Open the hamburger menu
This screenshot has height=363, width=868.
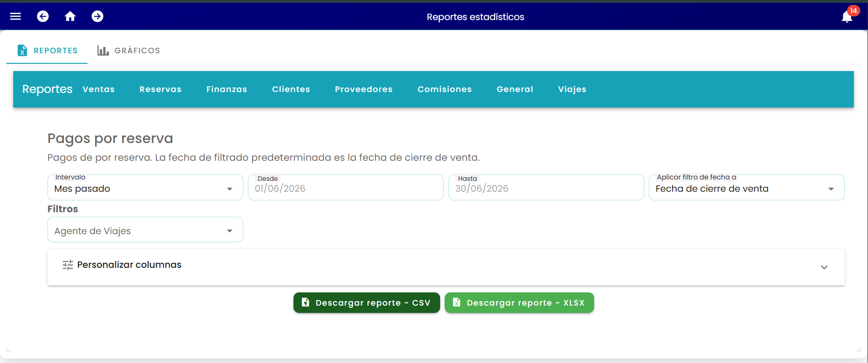(15, 16)
